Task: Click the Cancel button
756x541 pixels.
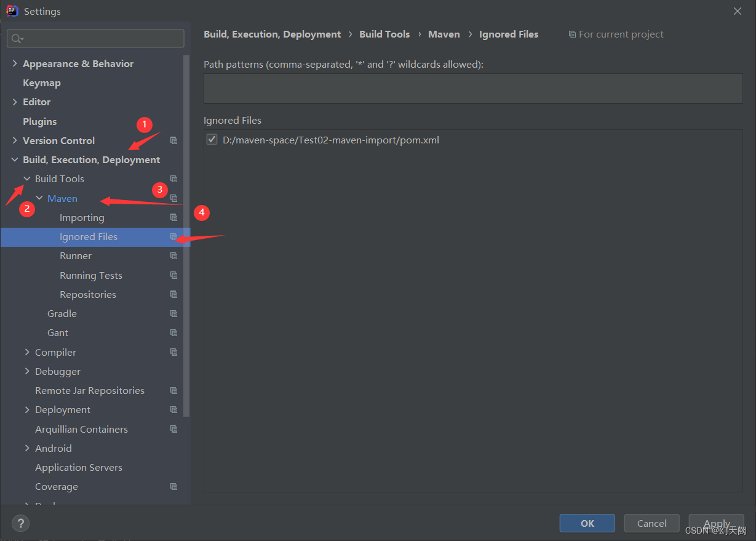Action: pos(652,523)
